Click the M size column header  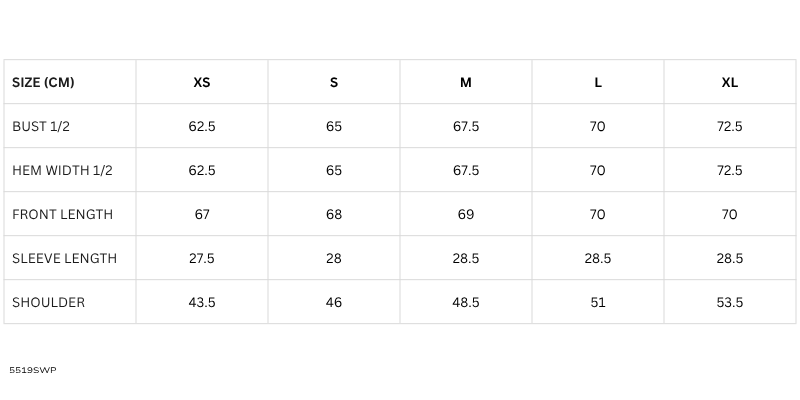(x=466, y=82)
